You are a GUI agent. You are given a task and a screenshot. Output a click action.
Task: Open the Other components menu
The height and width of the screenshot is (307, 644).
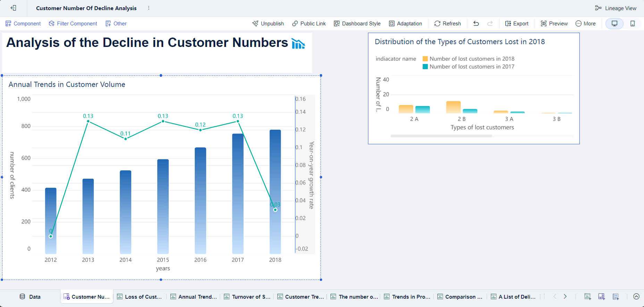116,23
